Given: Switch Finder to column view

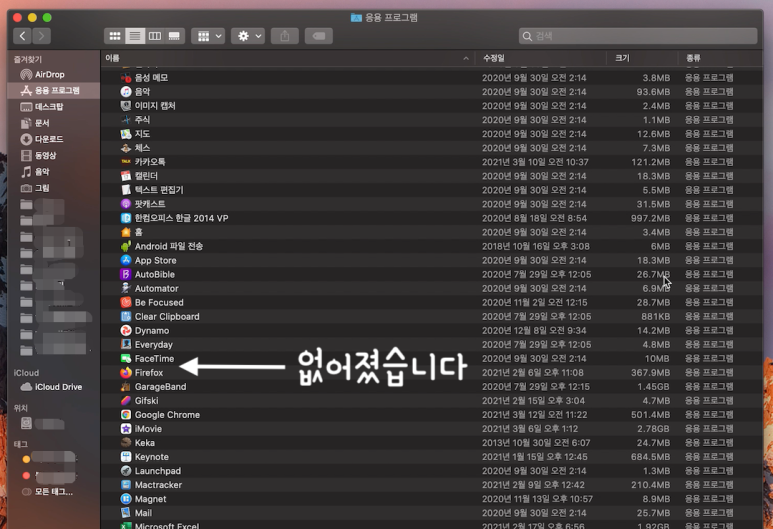Looking at the screenshot, I should (154, 36).
